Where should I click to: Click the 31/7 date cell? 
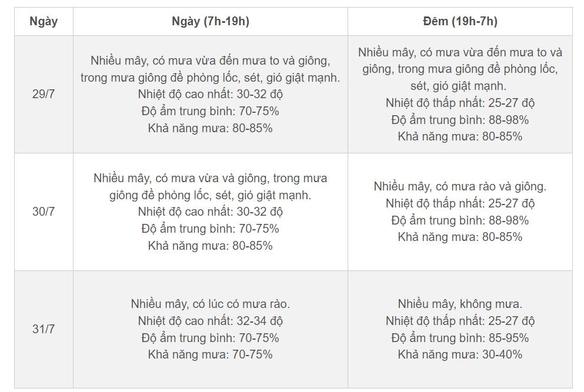click(x=44, y=329)
